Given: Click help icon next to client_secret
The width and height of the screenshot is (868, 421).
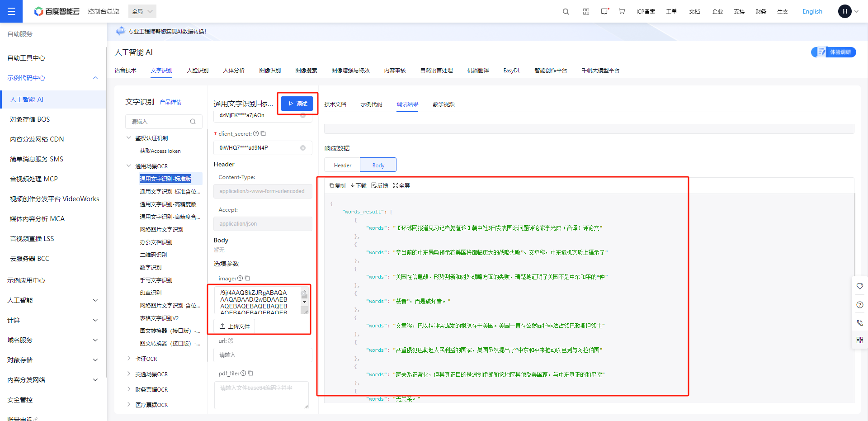Looking at the screenshot, I should click(256, 133).
